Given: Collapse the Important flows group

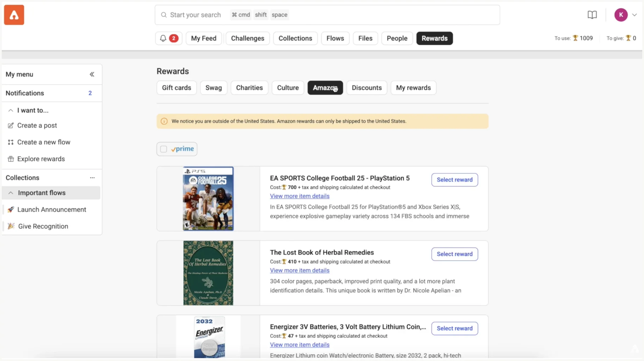Looking at the screenshot, I should (11, 193).
